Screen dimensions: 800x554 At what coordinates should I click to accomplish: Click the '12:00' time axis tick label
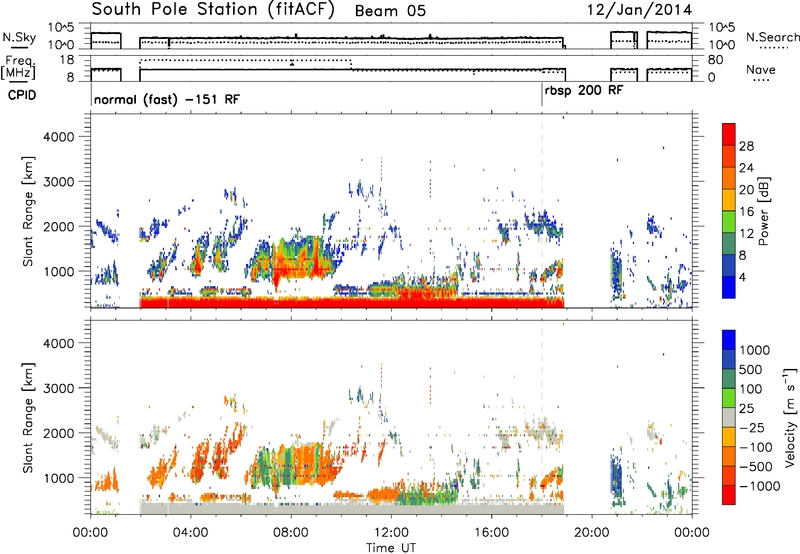pos(391,533)
